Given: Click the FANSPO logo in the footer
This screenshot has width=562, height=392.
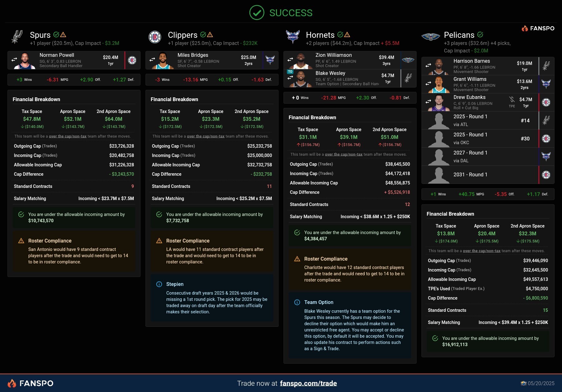Looking at the screenshot, I should pos(31,383).
